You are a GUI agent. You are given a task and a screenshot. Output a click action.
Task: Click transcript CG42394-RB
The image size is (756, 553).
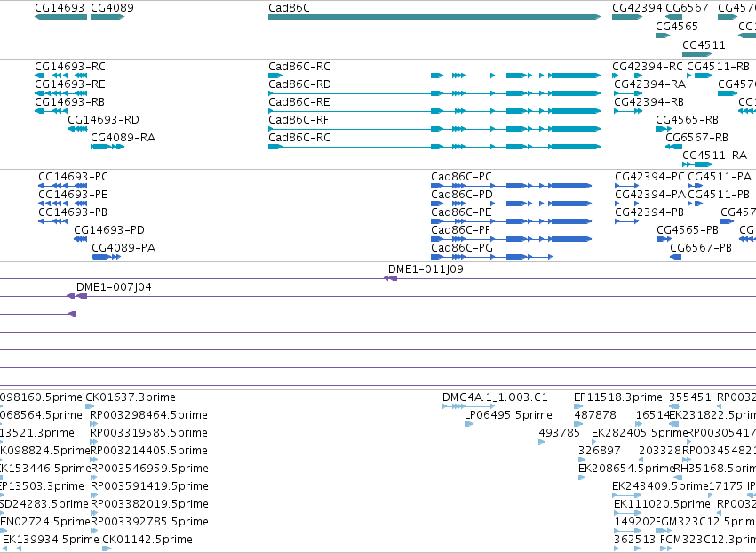(628, 111)
